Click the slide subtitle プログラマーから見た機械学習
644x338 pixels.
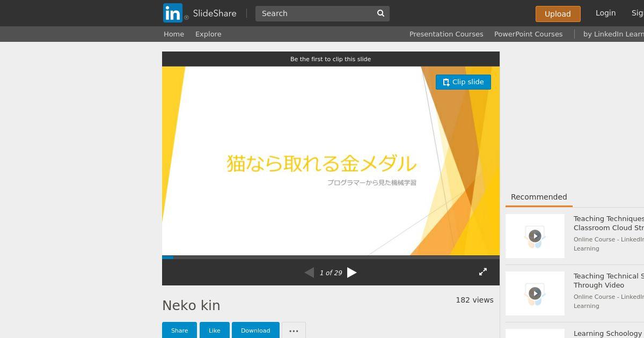point(372,182)
